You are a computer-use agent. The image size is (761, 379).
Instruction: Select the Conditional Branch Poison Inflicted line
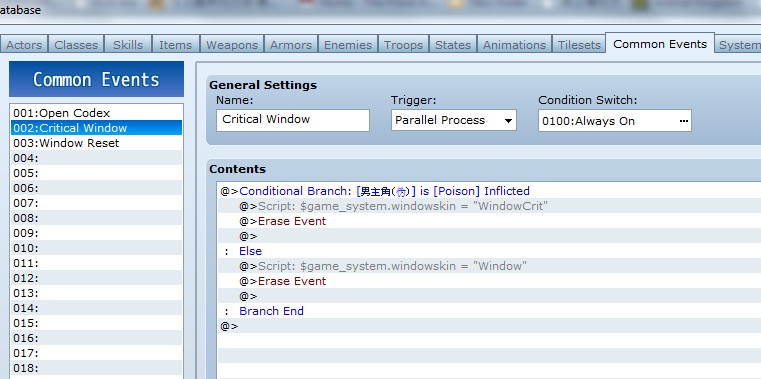(x=489, y=191)
